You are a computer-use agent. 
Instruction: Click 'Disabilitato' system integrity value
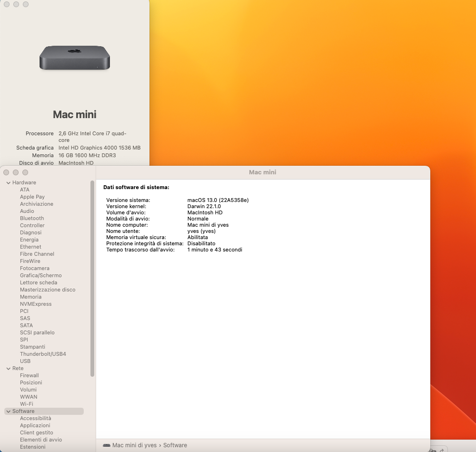pyautogui.click(x=201, y=243)
